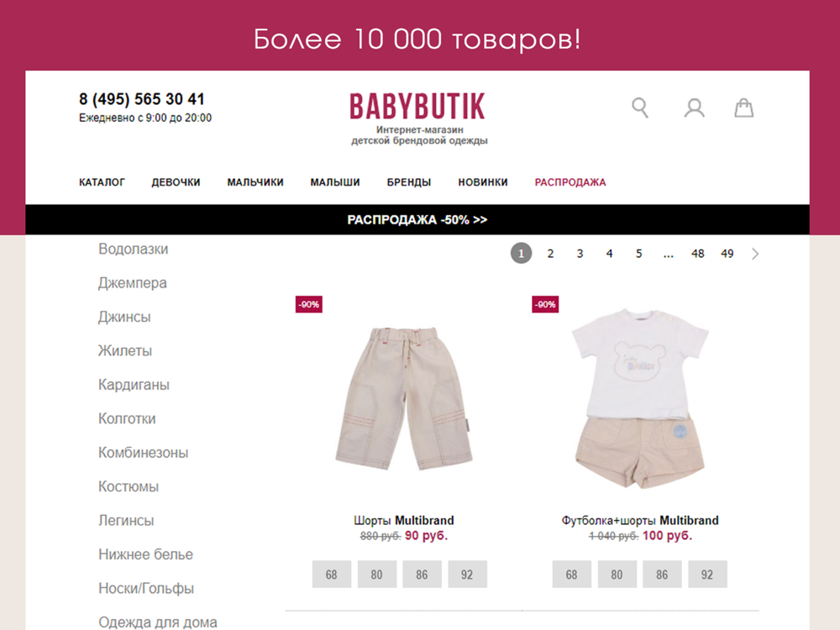The width and height of the screenshot is (840, 630).
Task: Click the BABYBUTIK logo
Action: click(417, 106)
